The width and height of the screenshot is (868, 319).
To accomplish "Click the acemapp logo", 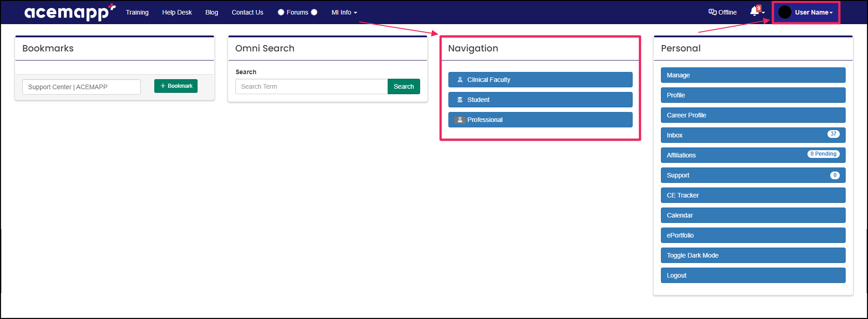I will click(x=70, y=12).
